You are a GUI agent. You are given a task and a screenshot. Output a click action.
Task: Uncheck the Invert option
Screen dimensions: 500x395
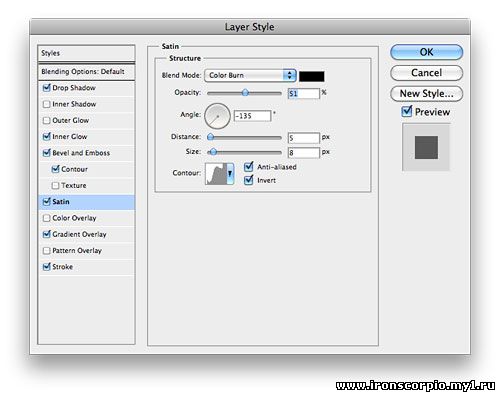(249, 180)
